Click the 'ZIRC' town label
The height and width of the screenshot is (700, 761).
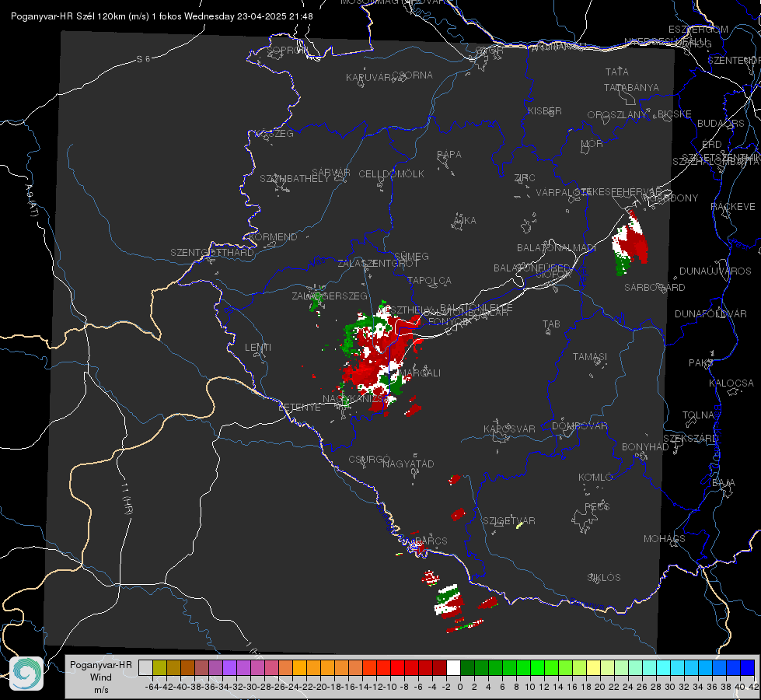tap(525, 178)
